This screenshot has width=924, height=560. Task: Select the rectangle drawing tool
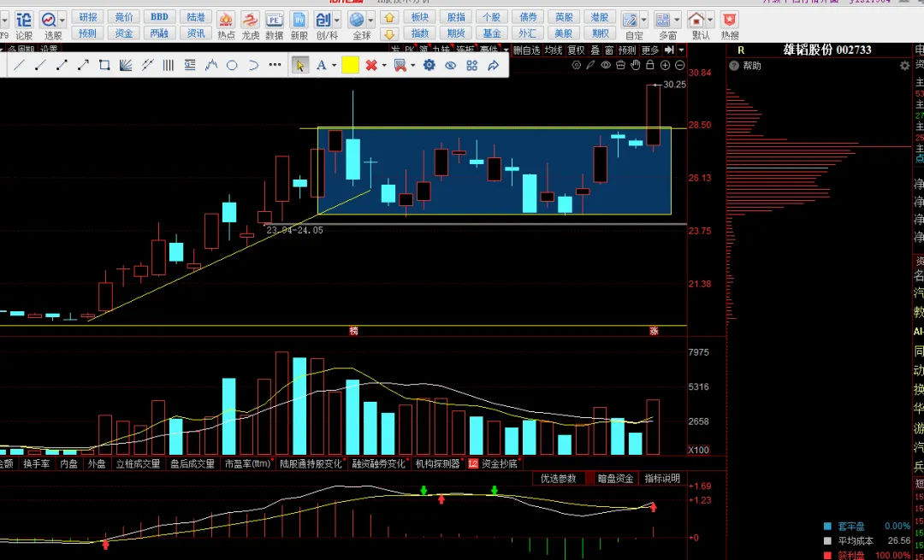click(104, 65)
